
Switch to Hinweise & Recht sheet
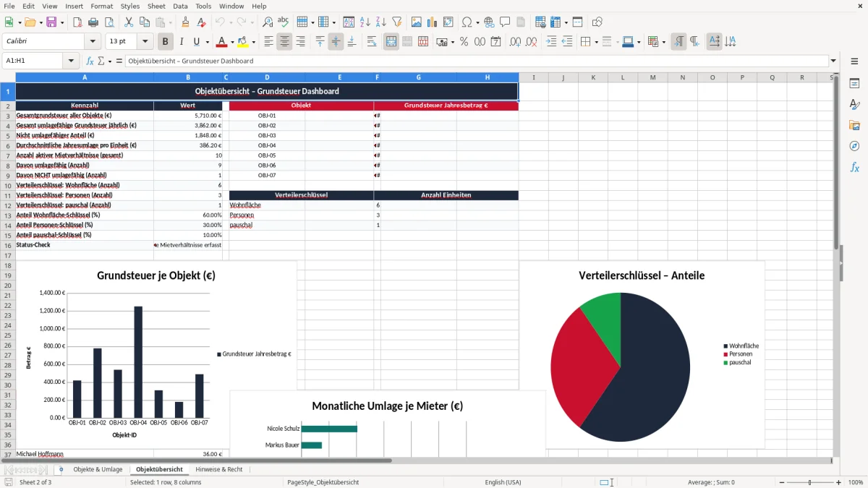pos(219,469)
